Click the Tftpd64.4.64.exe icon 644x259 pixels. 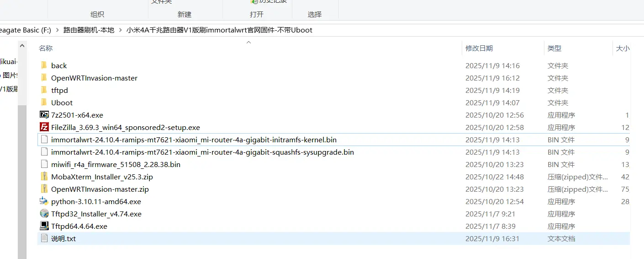coord(44,226)
